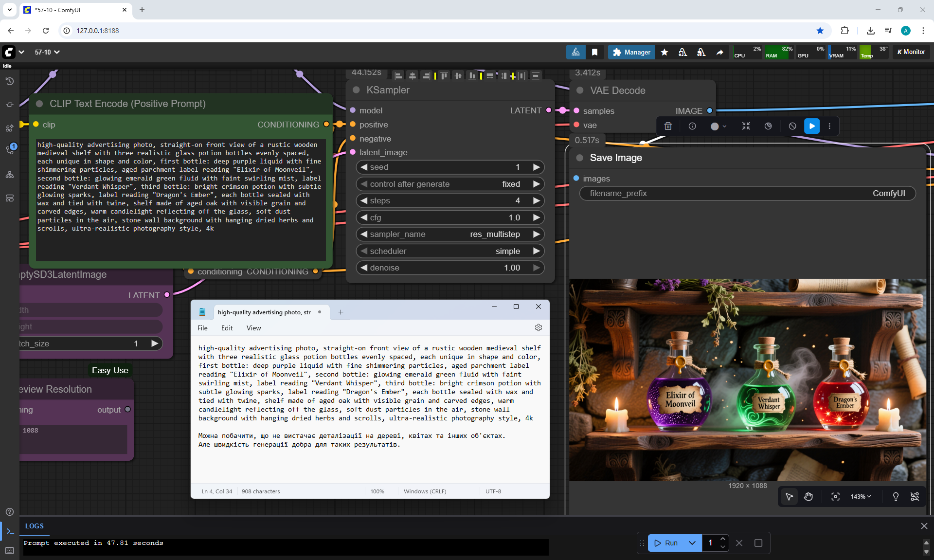Delete selected node with trash icon
The width and height of the screenshot is (934, 560).
click(668, 126)
